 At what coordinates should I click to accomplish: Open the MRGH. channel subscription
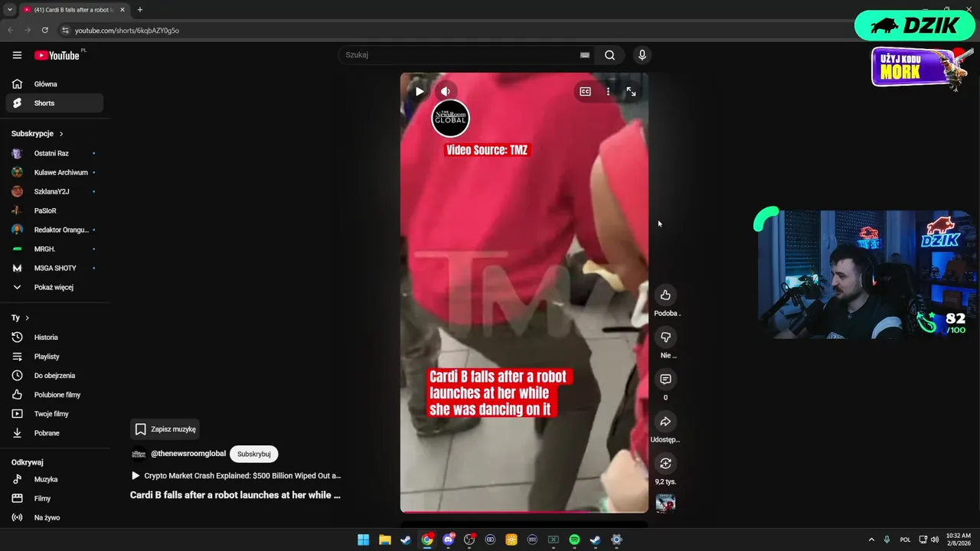[54, 249]
